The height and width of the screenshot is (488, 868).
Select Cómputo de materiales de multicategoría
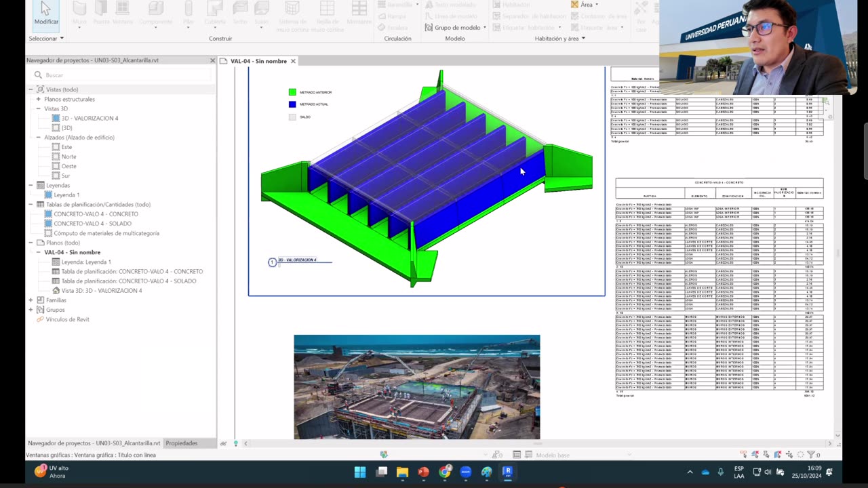pyautogui.click(x=106, y=233)
